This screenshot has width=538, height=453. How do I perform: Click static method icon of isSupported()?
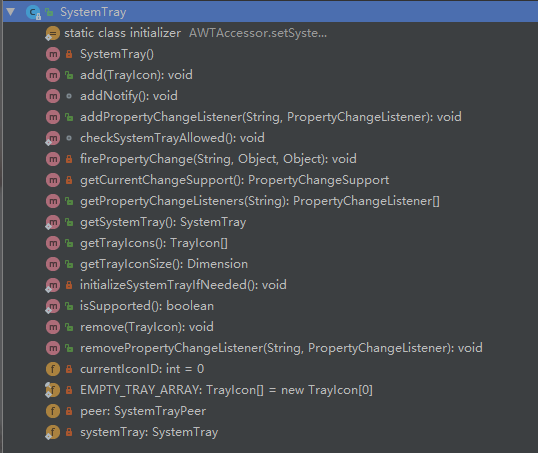(x=52, y=306)
